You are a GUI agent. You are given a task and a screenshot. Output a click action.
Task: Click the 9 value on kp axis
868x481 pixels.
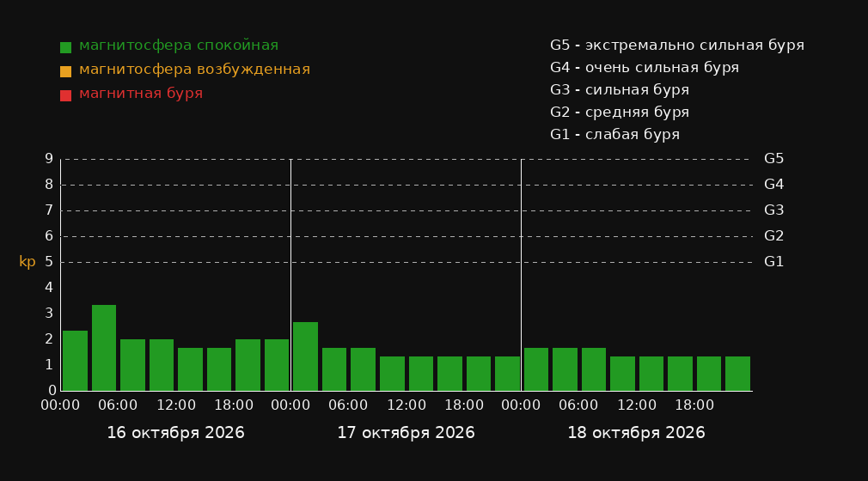tap(49, 159)
